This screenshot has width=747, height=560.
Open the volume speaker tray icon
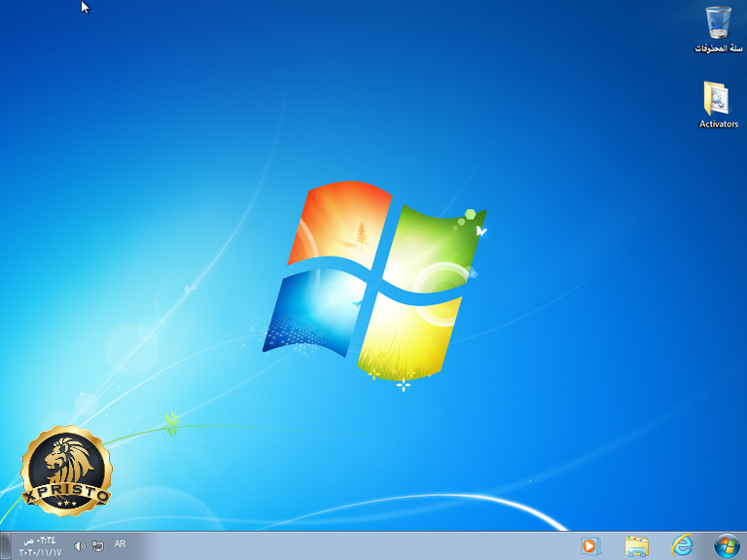80,545
